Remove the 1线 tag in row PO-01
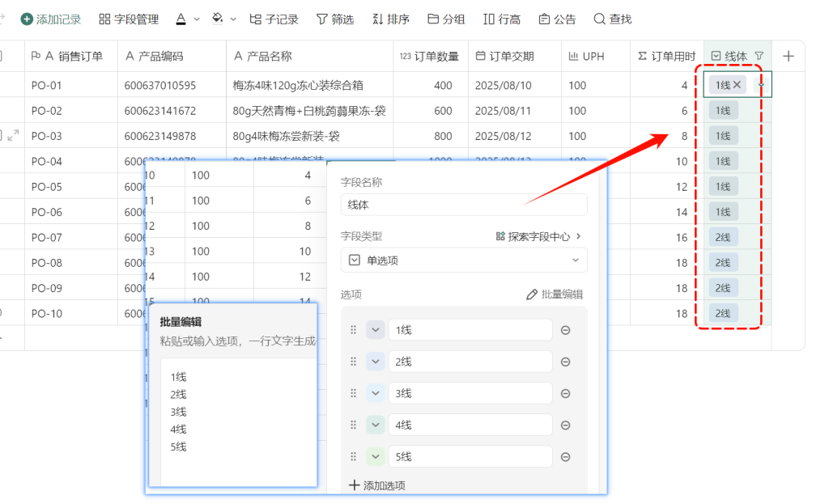This screenshot has height=504, width=829. pos(737,84)
